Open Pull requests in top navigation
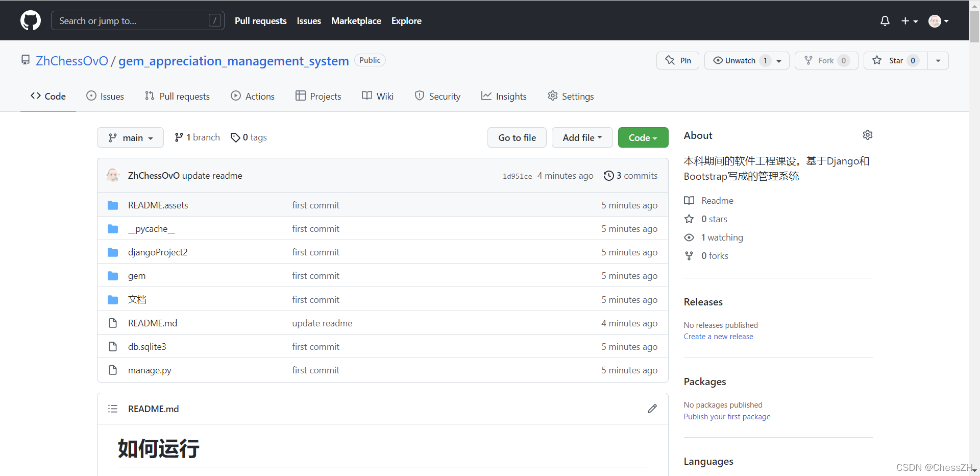 [x=260, y=21]
